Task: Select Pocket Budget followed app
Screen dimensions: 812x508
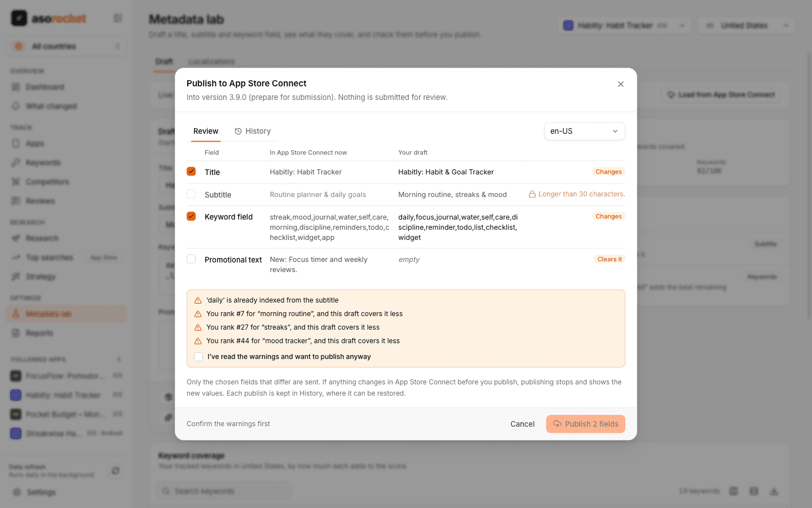Action: click(x=67, y=414)
